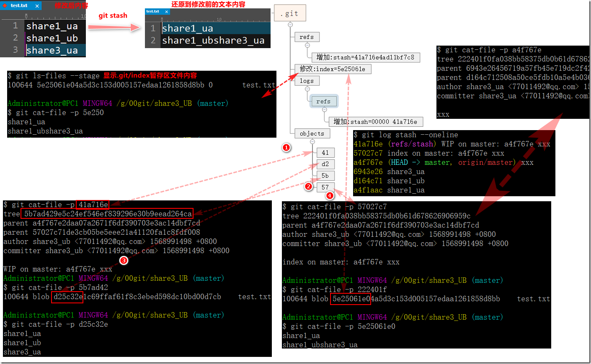Screen dimensions: 591x364
Task: Select the objects node
Action: click(x=312, y=133)
